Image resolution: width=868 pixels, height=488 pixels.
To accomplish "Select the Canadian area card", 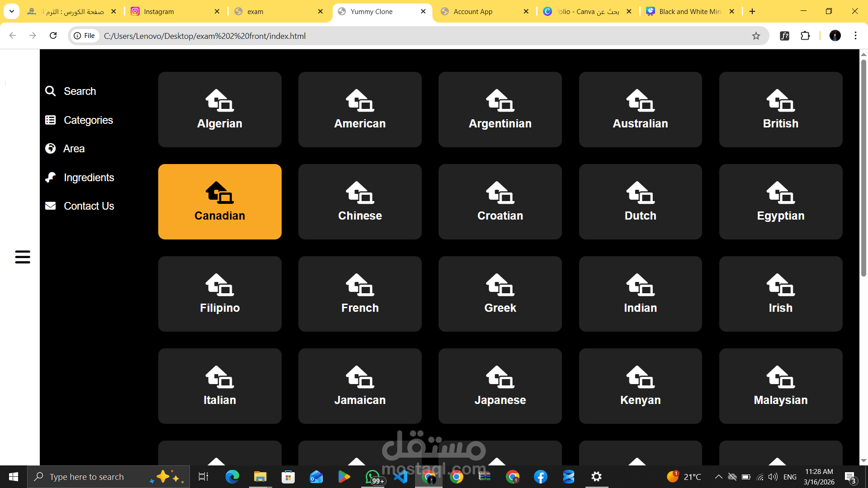I will (220, 202).
